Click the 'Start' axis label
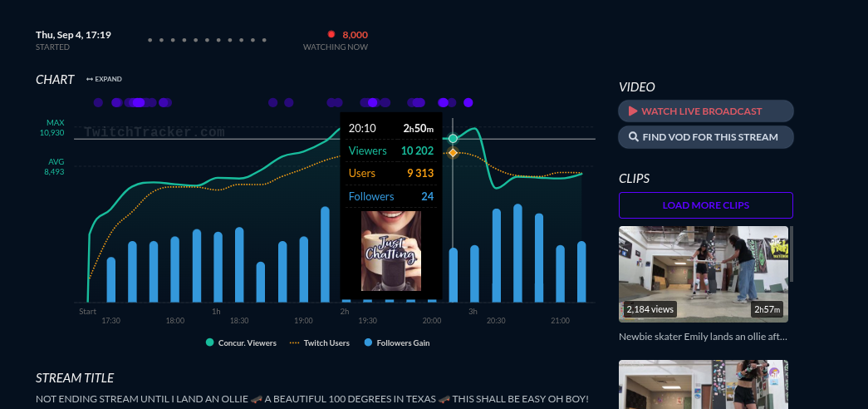868x409 pixels. point(87,312)
